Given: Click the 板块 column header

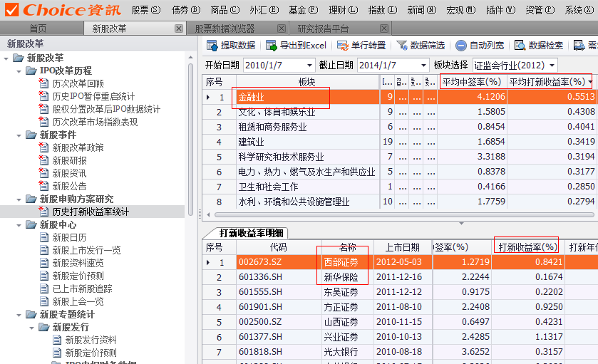Looking at the screenshot, I should (x=307, y=82).
